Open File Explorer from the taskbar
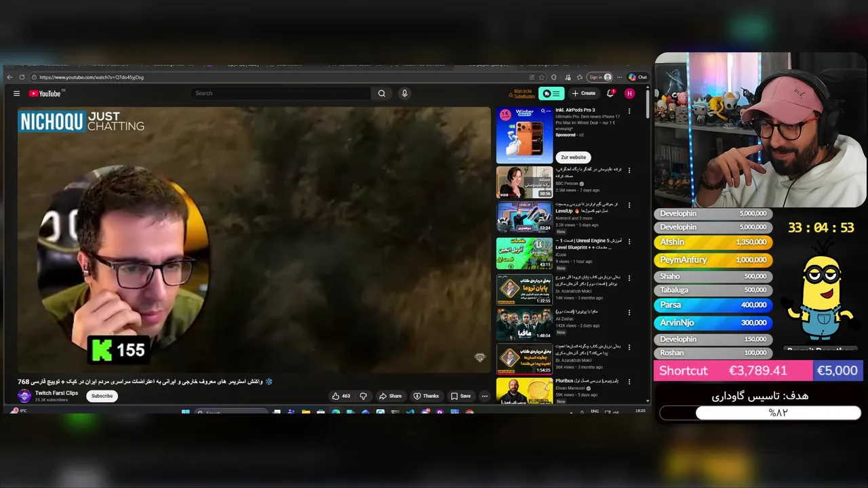 307,411
